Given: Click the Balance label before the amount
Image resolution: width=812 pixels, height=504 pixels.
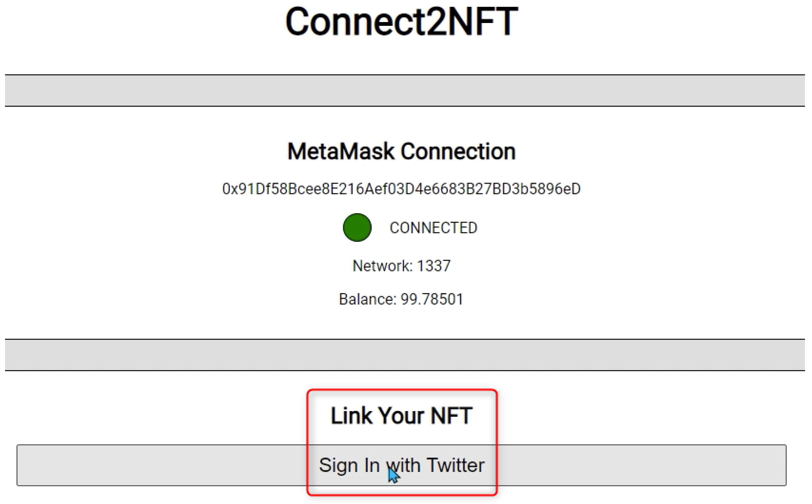Looking at the screenshot, I should 367,299.
